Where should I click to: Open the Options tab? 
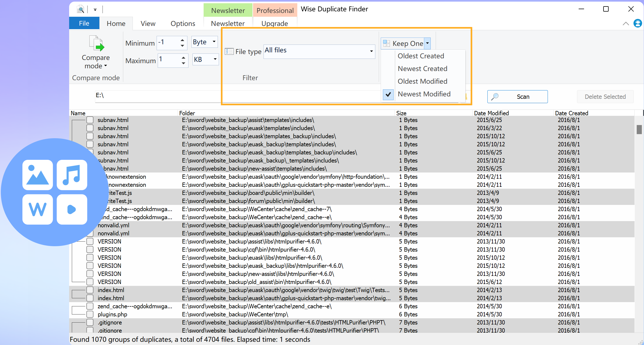[183, 23]
